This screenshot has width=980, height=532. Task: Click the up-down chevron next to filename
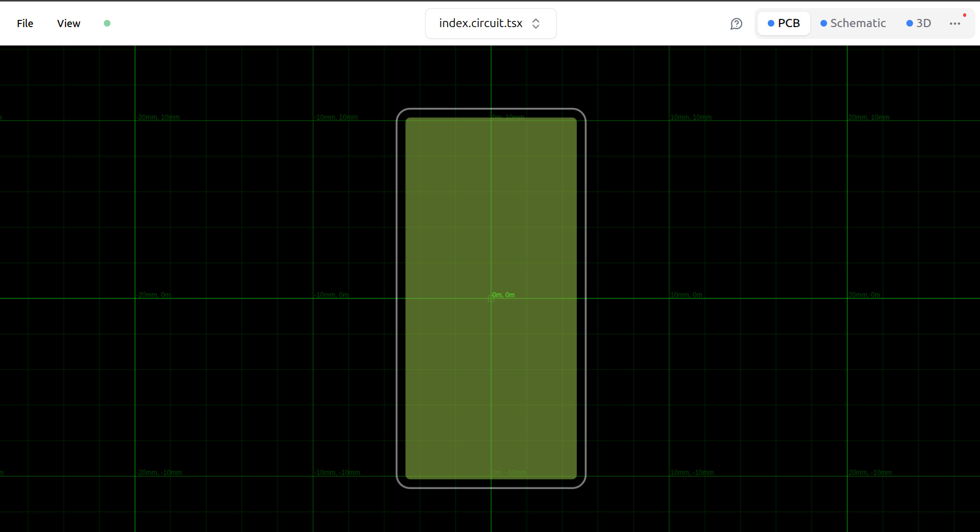click(536, 24)
